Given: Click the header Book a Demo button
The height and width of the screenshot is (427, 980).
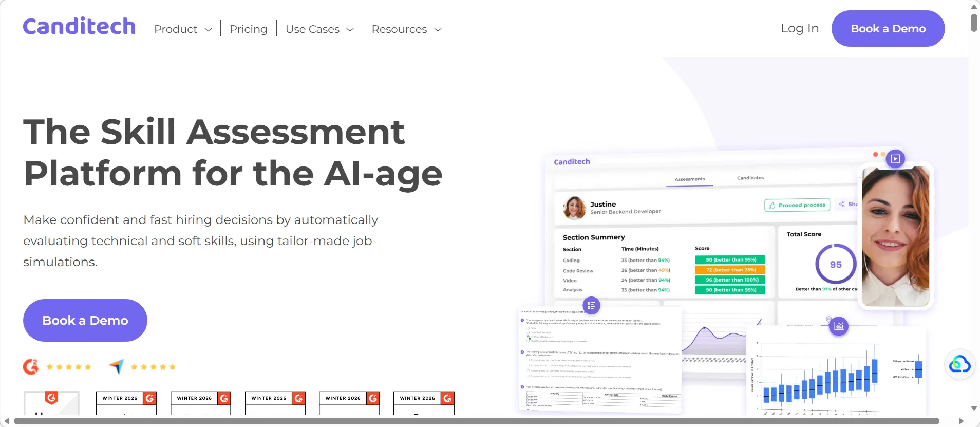Looking at the screenshot, I should click(x=888, y=29).
